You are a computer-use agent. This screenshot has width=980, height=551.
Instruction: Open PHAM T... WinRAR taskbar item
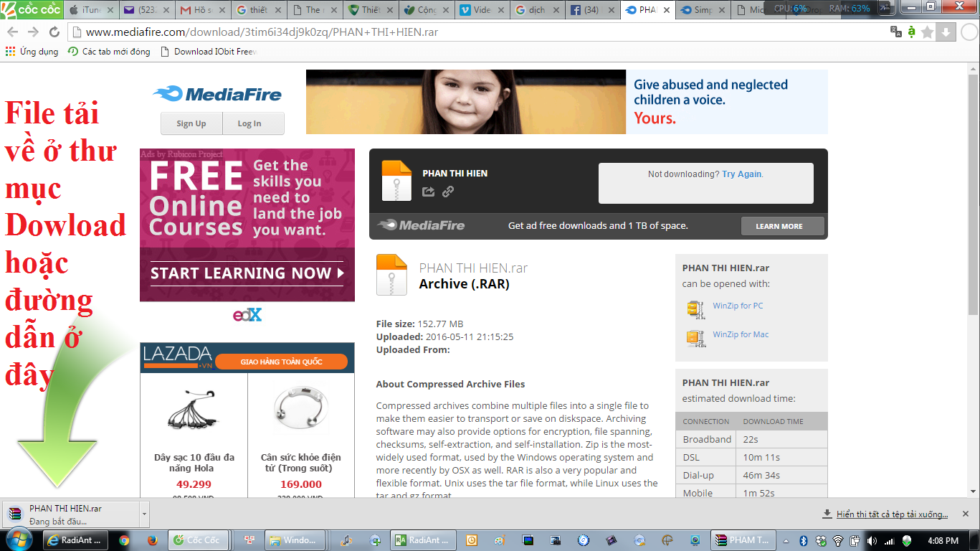(x=742, y=540)
